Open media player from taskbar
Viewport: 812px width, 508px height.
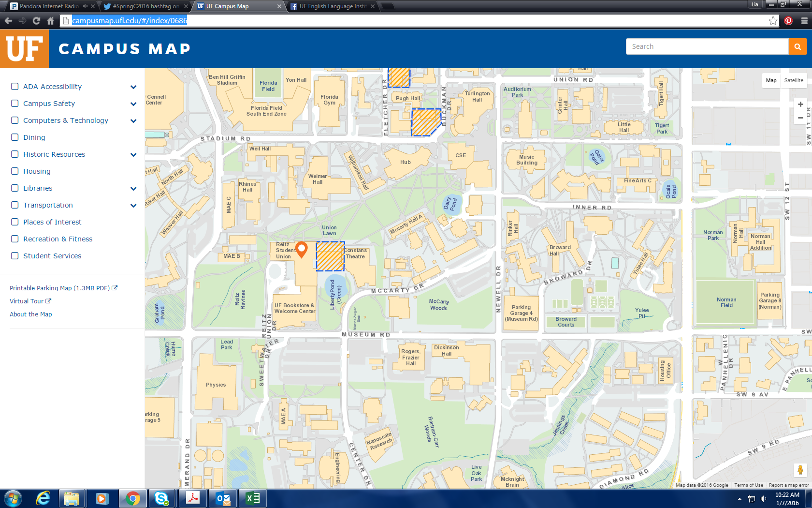click(x=102, y=498)
